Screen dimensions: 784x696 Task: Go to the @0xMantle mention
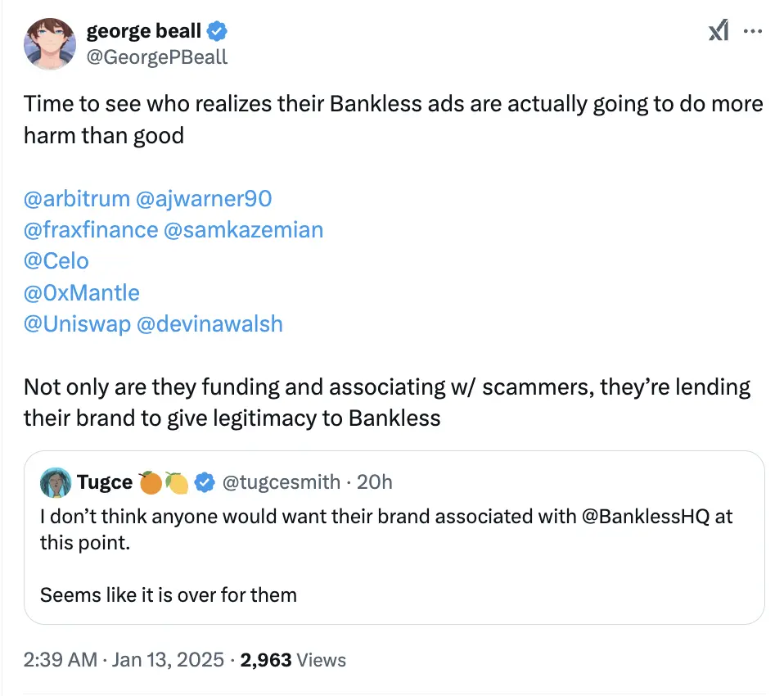coord(82,292)
